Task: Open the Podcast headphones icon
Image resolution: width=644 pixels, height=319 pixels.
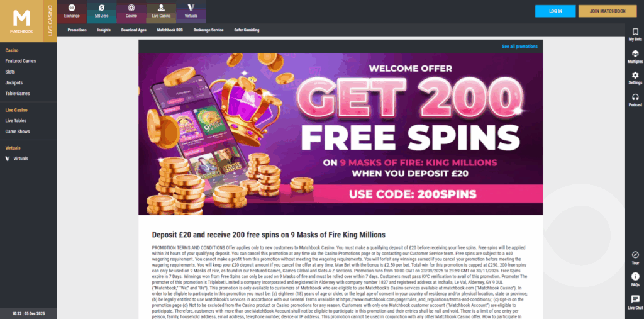Action: [635, 97]
